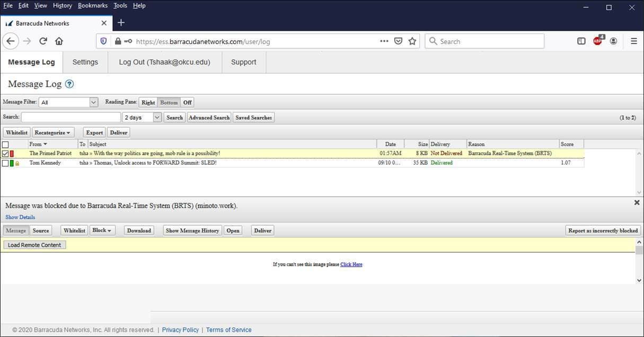Click the red blocked status icon
This screenshot has height=337, width=644.
click(x=12, y=154)
